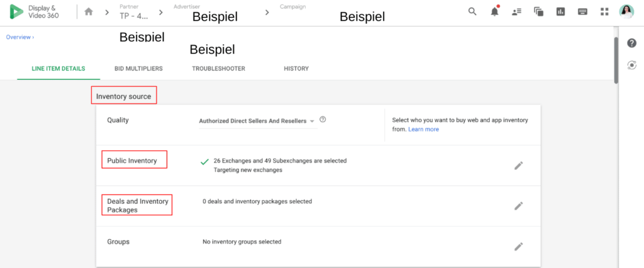Click the stacked windows icon in header
This screenshot has height=268, width=644.
tap(538, 11)
